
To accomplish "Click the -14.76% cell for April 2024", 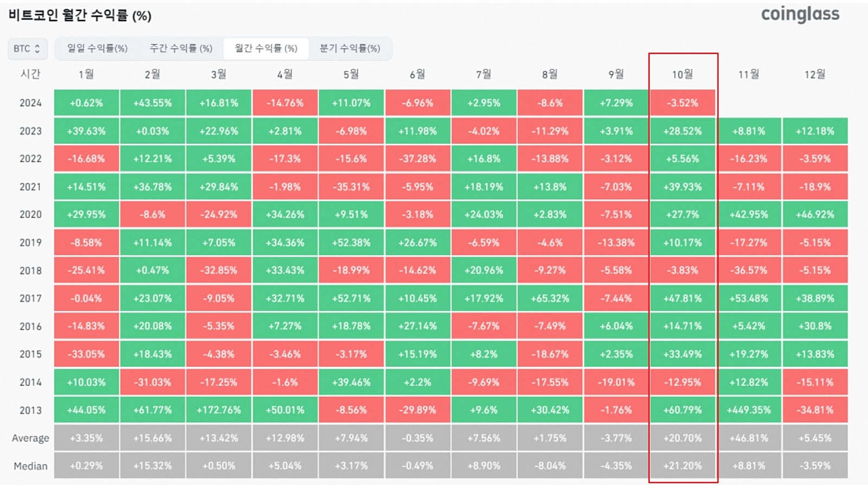I will tap(285, 103).
